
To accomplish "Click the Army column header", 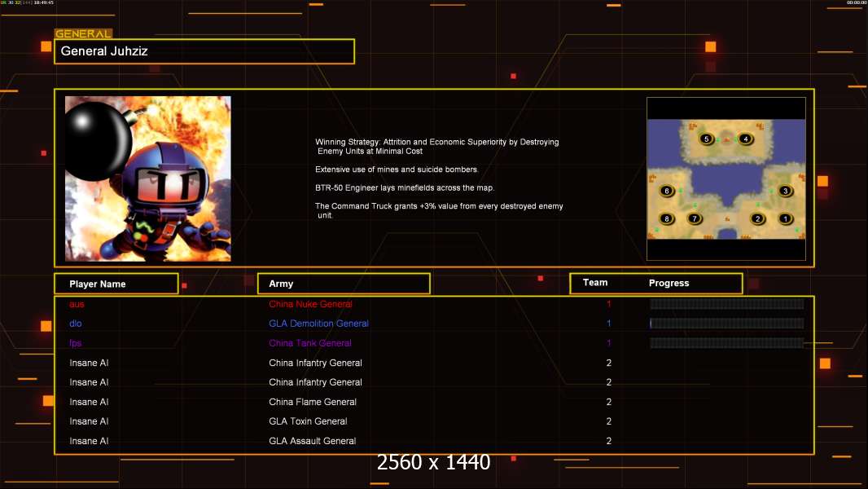I will (x=344, y=284).
